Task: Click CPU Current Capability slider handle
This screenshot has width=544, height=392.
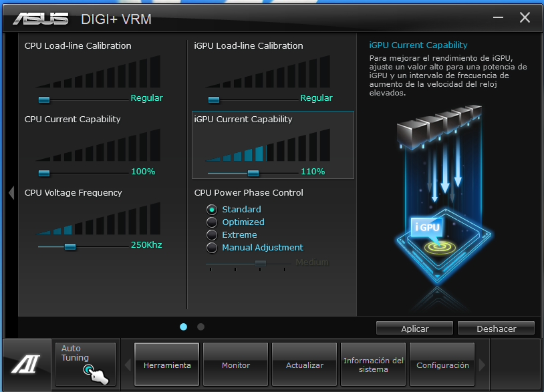Action: (x=44, y=173)
